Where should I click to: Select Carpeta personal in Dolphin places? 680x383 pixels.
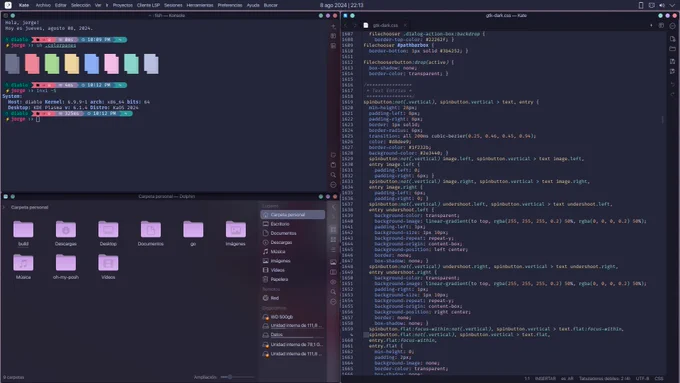pyautogui.click(x=293, y=215)
